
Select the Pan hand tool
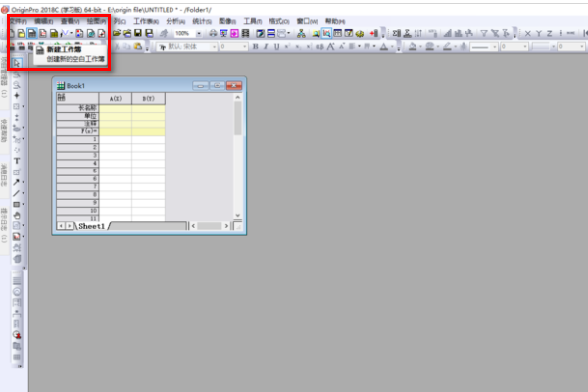[x=17, y=216]
